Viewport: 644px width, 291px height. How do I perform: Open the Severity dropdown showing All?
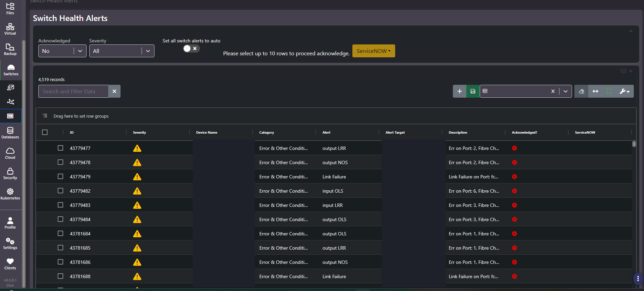[122, 51]
